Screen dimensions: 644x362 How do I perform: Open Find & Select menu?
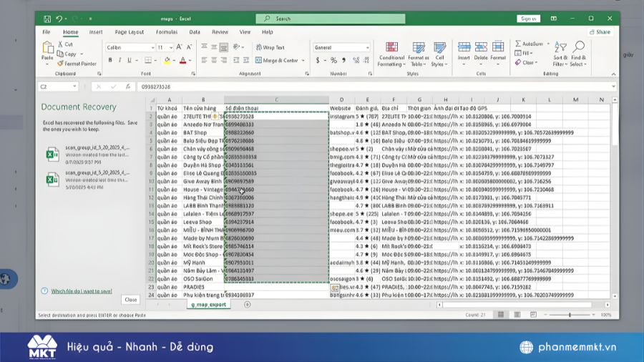(x=578, y=54)
